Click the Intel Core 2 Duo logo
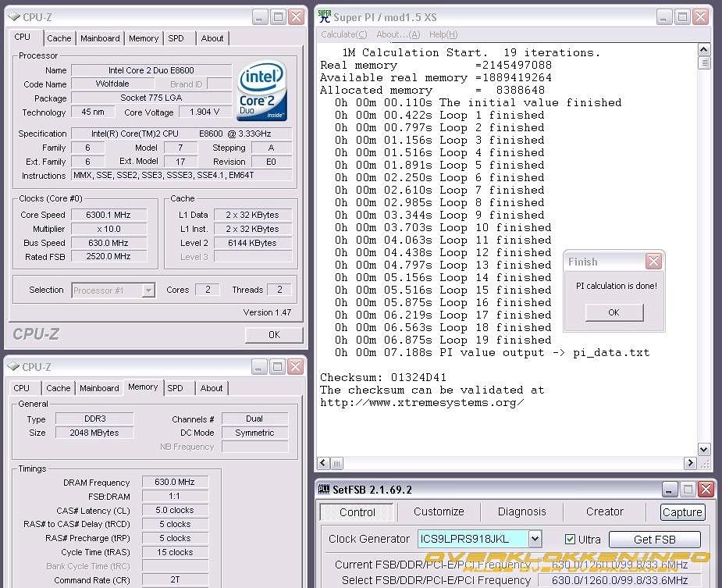 point(262,91)
